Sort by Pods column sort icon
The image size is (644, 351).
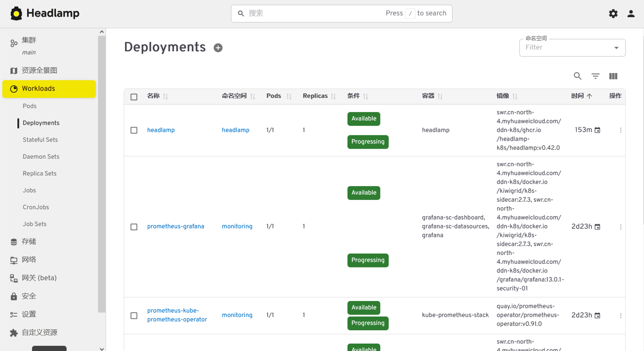[x=289, y=96]
